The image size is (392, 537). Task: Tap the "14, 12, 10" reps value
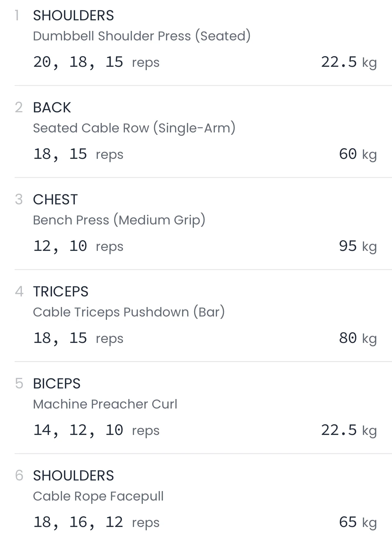coord(78,430)
